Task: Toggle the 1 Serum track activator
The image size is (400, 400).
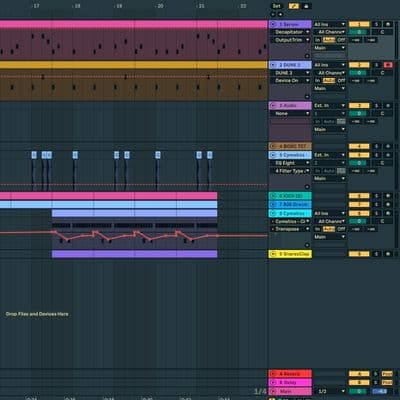Action: coord(359,24)
